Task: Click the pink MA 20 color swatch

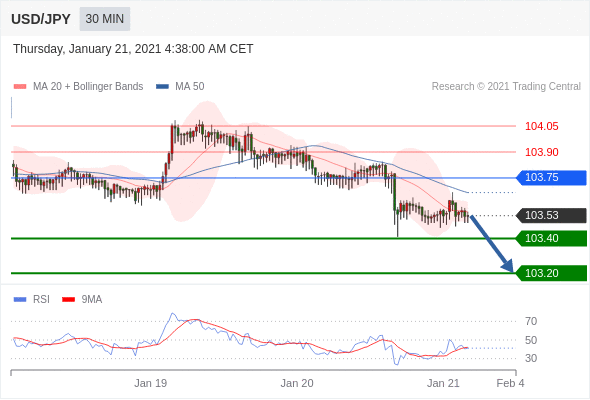Action: pos(20,87)
